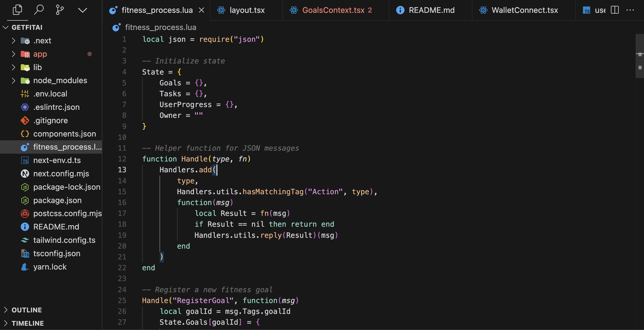Viewport: 644px width, 330px height.
Task: Open the Search view icon
Action: pos(39,10)
